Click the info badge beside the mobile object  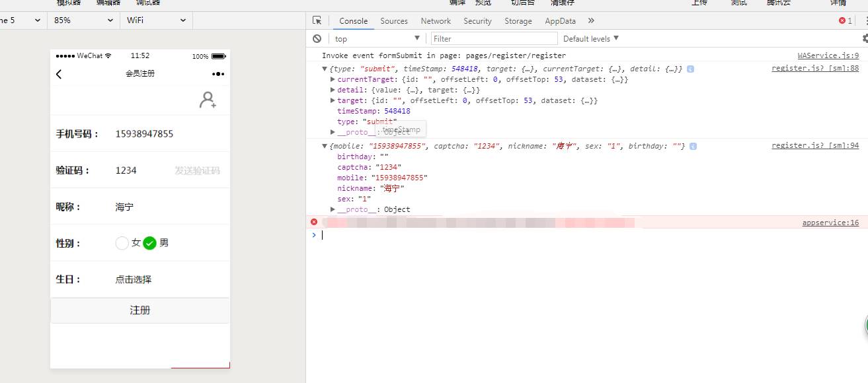click(693, 146)
